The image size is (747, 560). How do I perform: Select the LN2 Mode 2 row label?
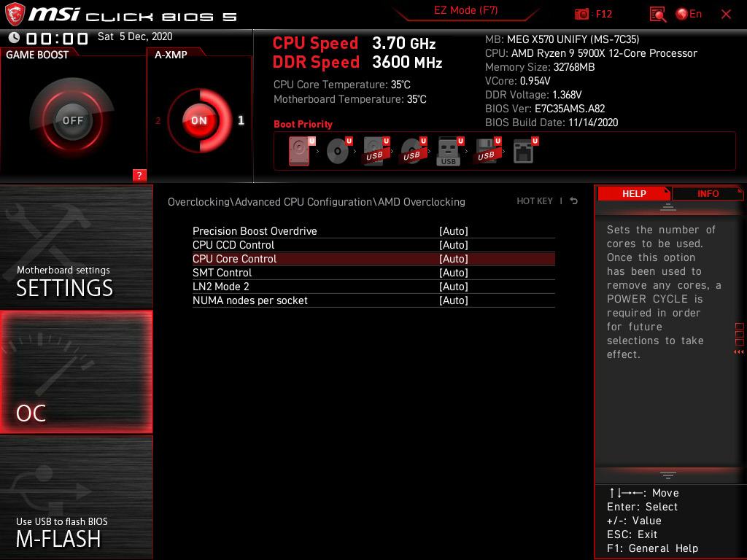220,286
